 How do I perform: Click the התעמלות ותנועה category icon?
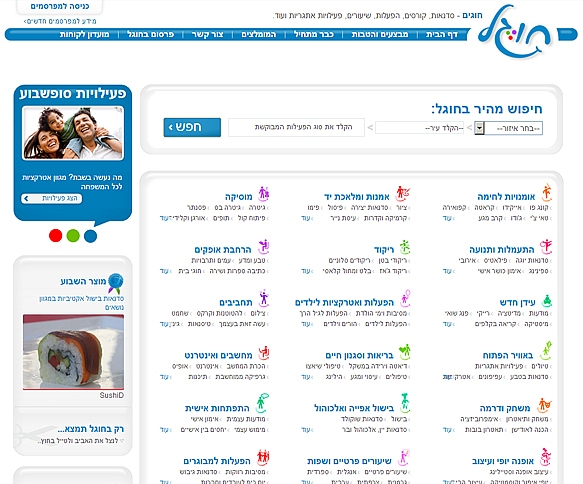point(546,246)
